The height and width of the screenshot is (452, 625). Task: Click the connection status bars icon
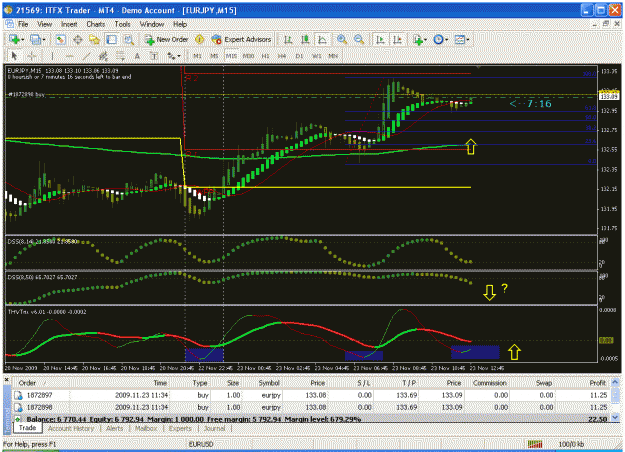click(535, 444)
